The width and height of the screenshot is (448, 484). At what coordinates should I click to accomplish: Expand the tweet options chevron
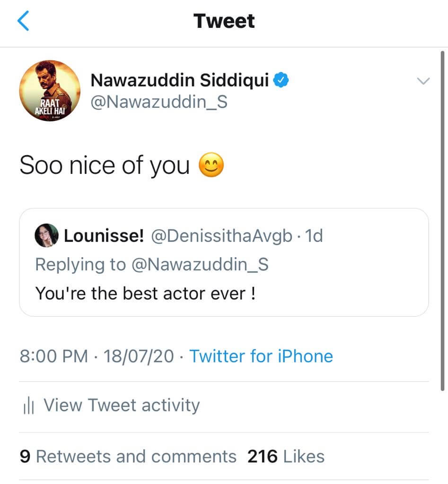pyautogui.click(x=422, y=81)
